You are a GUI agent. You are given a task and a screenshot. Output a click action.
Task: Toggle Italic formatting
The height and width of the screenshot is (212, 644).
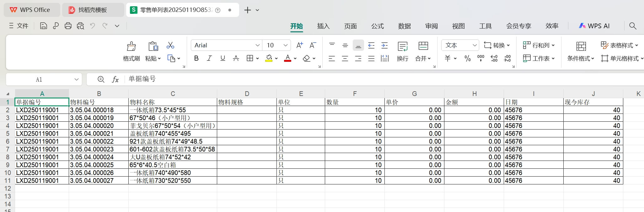pyautogui.click(x=209, y=58)
